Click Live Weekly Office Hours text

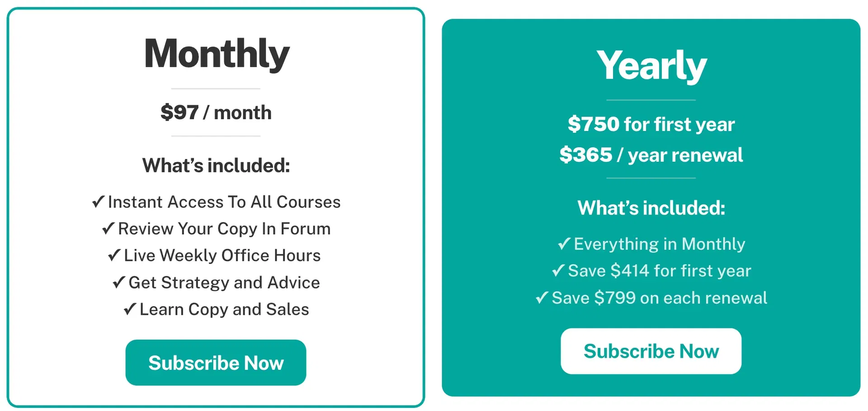222,256
